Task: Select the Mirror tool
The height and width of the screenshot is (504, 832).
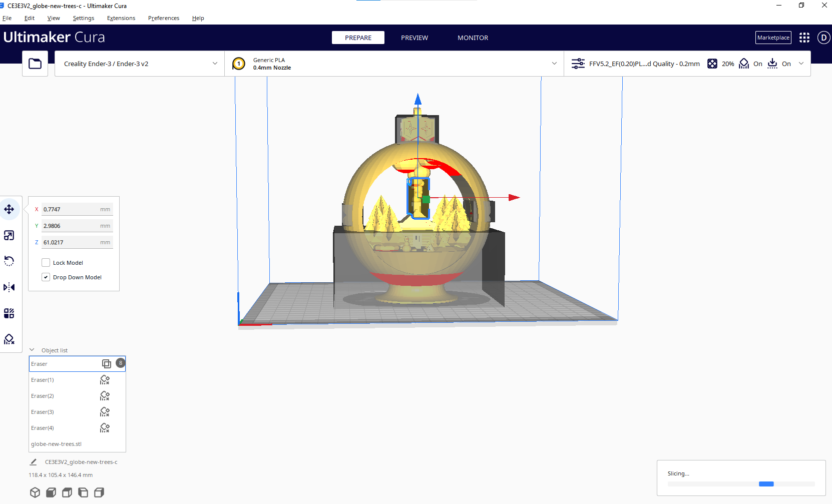Action: (x=9, y=287)
